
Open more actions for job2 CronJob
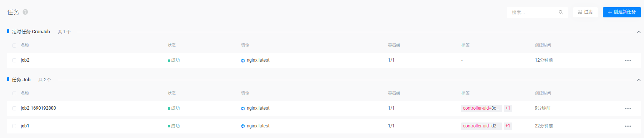[x=628, y=60]
